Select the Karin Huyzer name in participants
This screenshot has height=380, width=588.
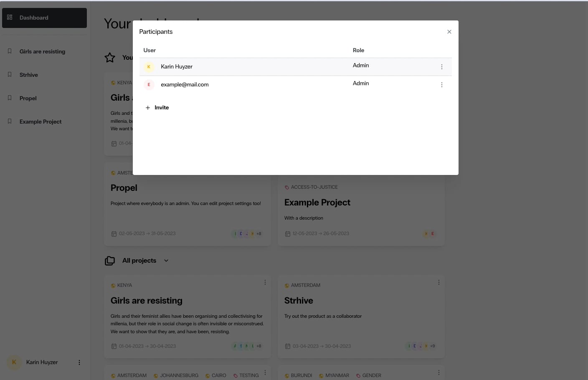tap(177, 67)
